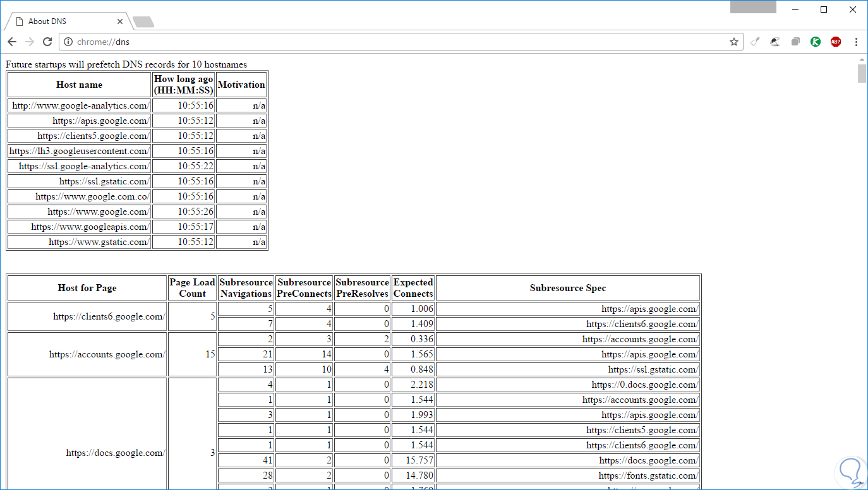Open the umbrella extension icon
This screenshot has width=868, height=490.
click(775, 42)
